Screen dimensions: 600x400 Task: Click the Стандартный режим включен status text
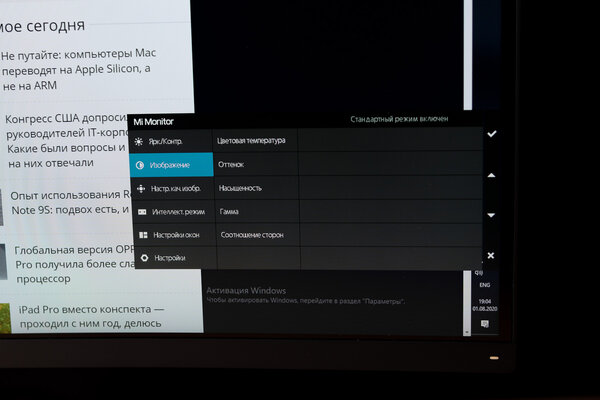coord(399,119)
